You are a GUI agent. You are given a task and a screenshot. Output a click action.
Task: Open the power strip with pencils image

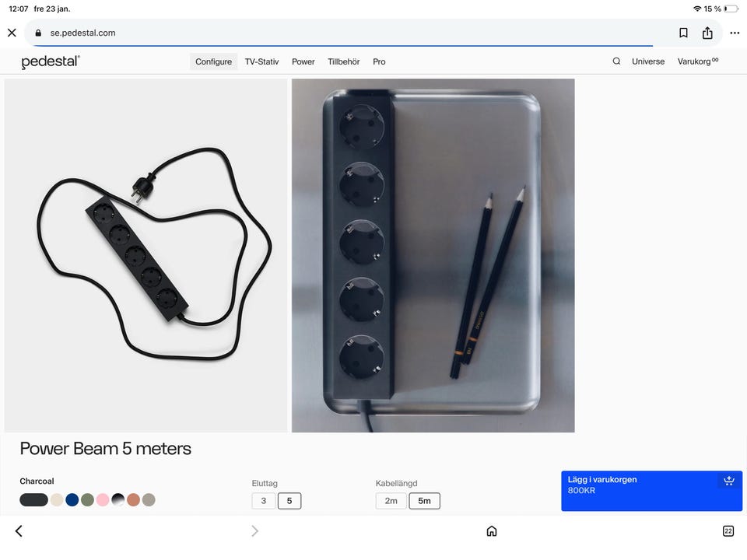click(x=433, y=255)
